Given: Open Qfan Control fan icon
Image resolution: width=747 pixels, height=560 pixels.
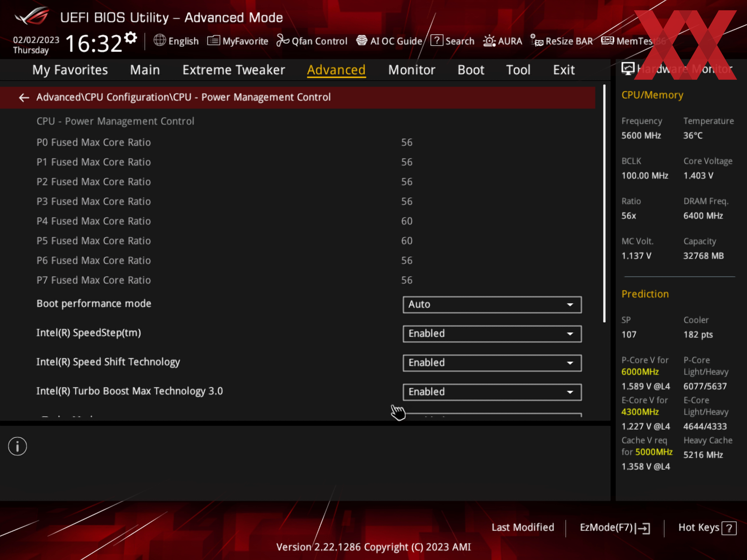Looking at the screenshot, I should tap(282, 40).
